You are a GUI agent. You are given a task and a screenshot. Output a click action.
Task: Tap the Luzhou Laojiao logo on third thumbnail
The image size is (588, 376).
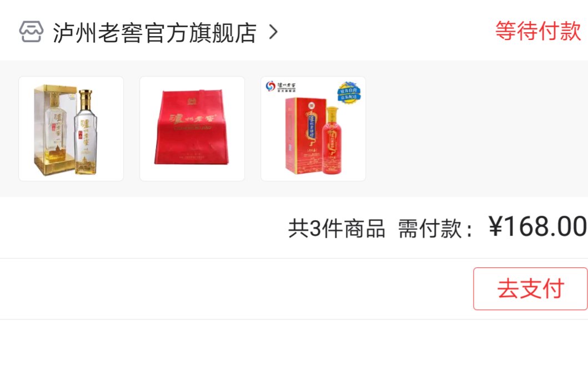281,87
